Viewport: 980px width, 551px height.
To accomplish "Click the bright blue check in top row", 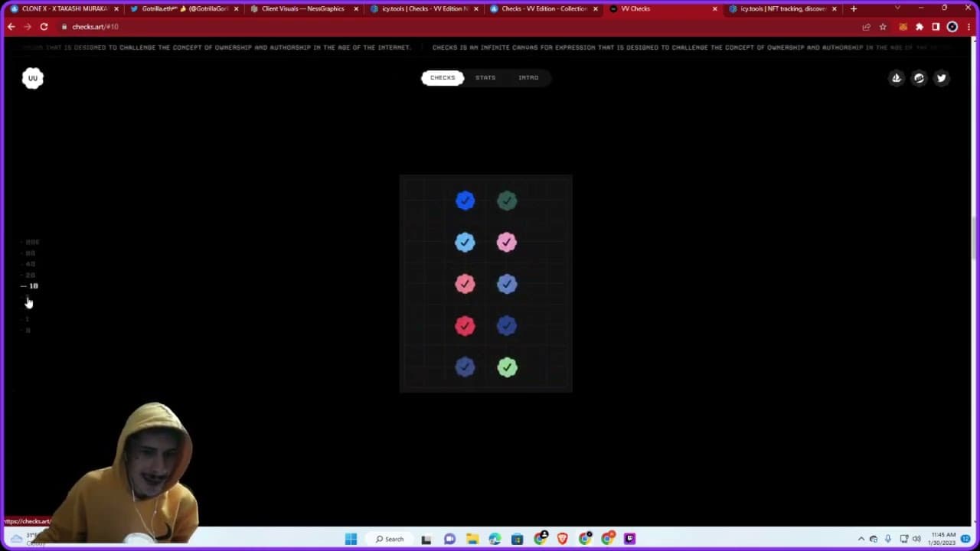I will (465, 201).
